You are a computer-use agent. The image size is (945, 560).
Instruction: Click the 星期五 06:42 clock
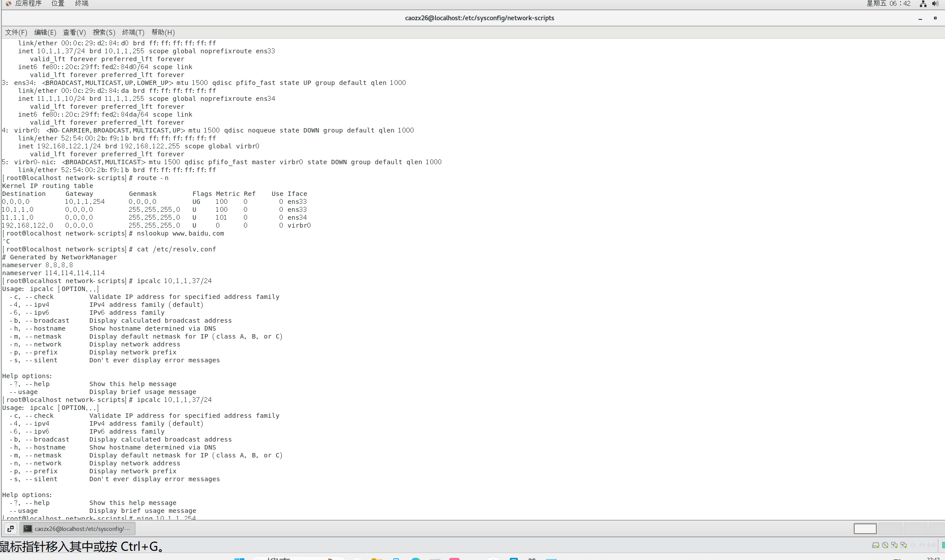[888, 4]
